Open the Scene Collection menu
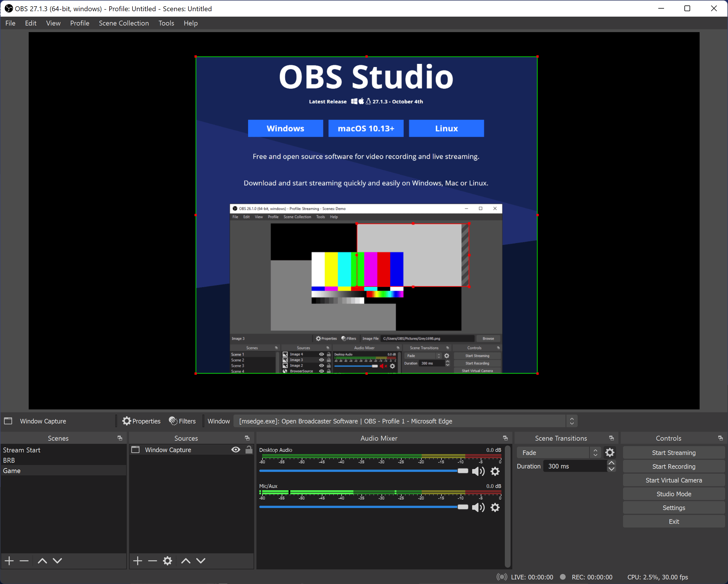The image size is (728, 584). pyautogui.click(x=124, y=23)
